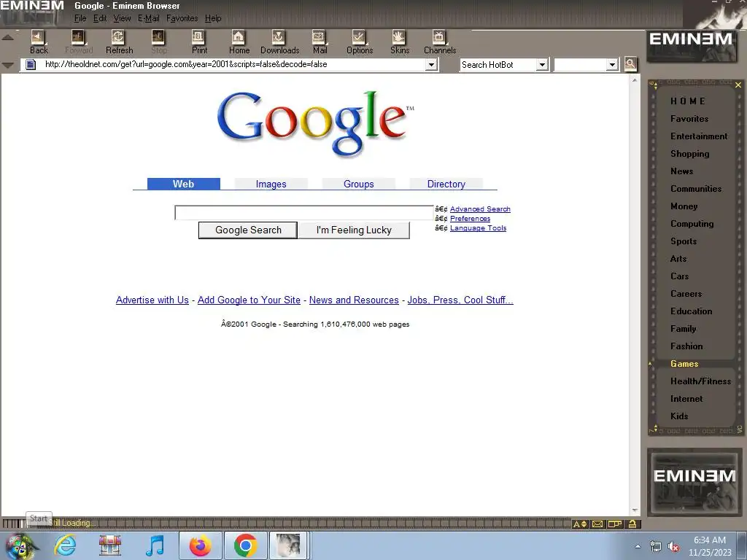Image resolution: width=747 pixels, height=560 pixels.
Task: Open the empty dropdown beside Search HotBot
Action: tap(613, 65)
